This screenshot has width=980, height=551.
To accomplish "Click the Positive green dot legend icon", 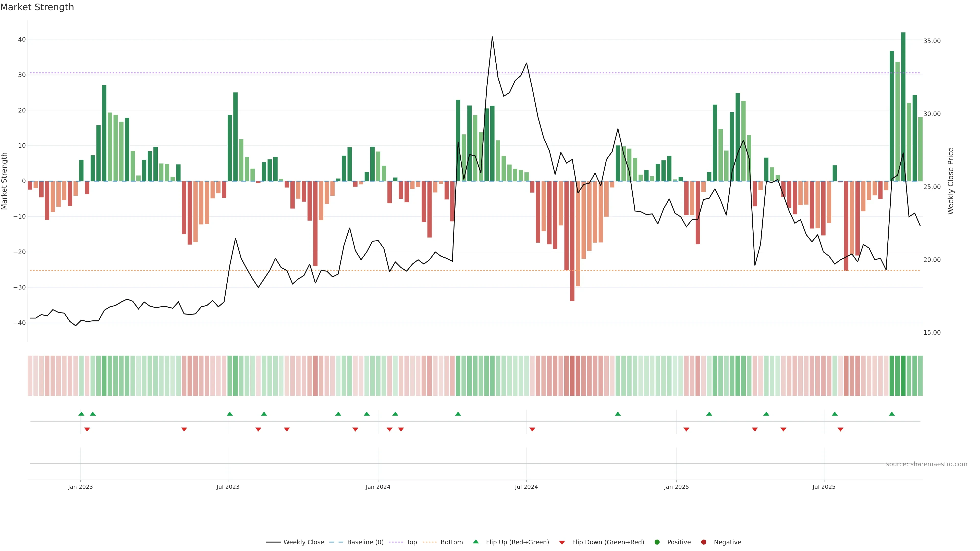I will tap(657, 542).
